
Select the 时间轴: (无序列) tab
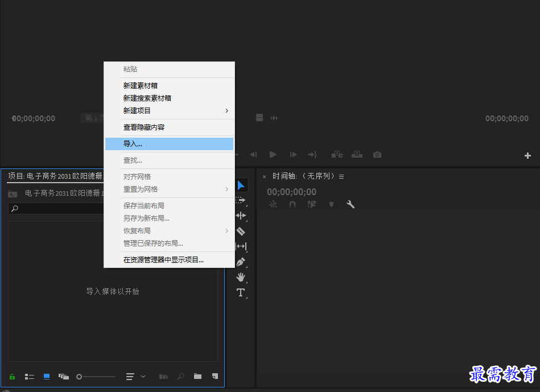[303, 176]
